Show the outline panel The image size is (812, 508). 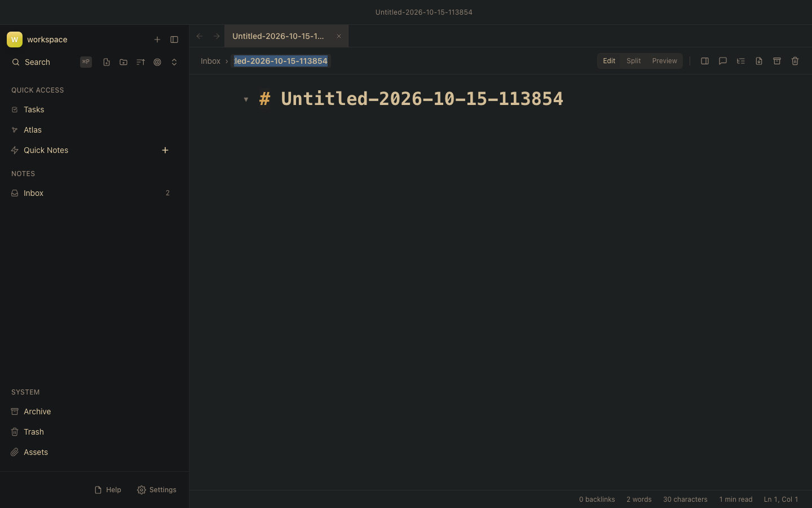pos(741,61)
